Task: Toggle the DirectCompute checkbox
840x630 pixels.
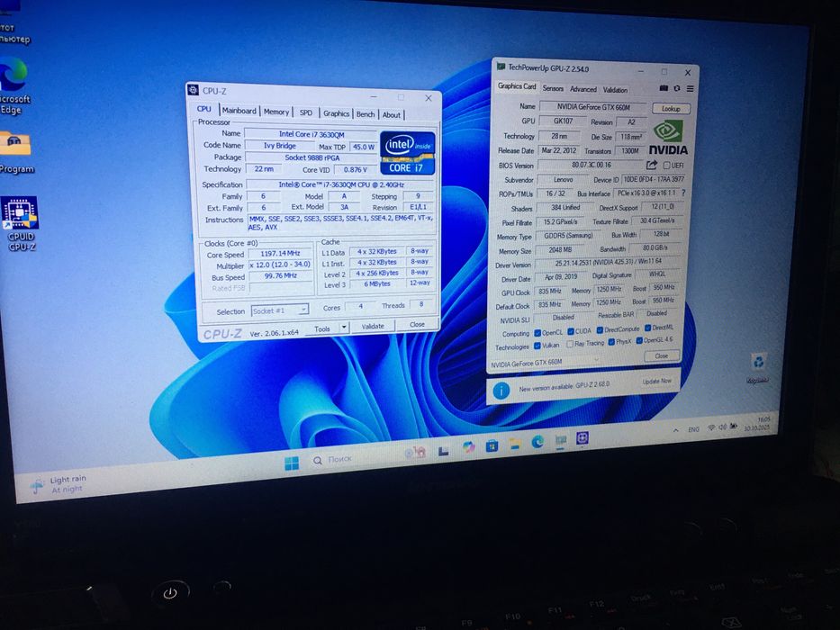Action: 600,330
